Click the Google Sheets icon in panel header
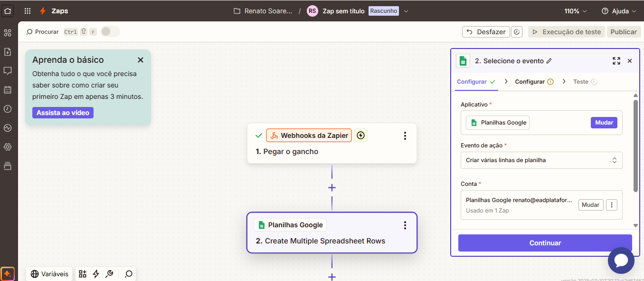Viewport: 644px width, 281px height. coord(463,61)
